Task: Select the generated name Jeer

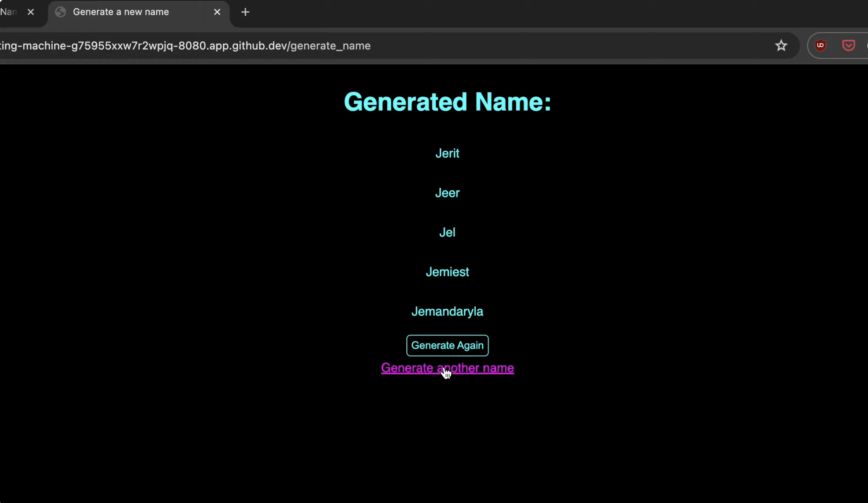Action: point(447,193)
